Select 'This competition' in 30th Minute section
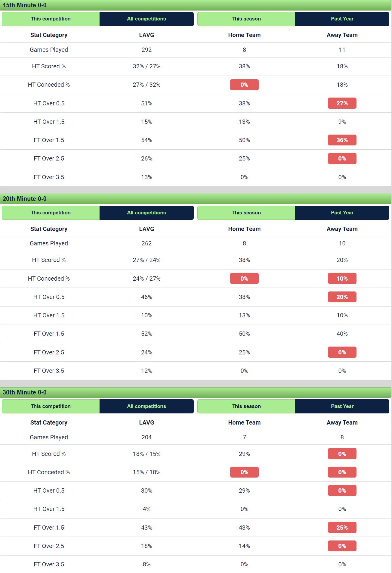 [51, 406]
